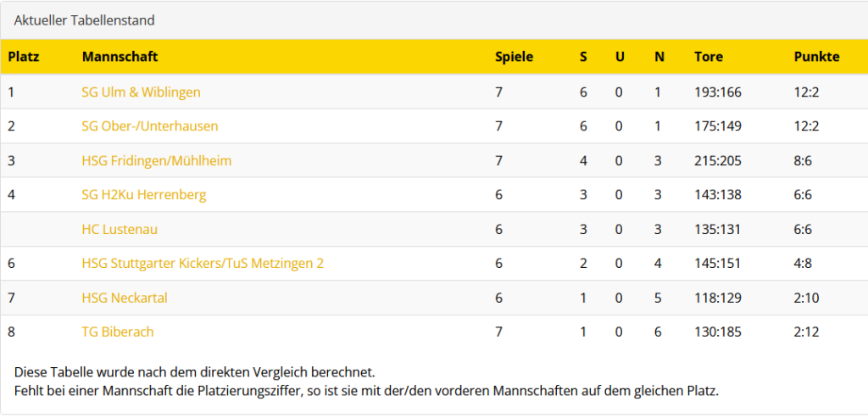Click the Aktueller Tabellenstand panel title

coord(84,20)
